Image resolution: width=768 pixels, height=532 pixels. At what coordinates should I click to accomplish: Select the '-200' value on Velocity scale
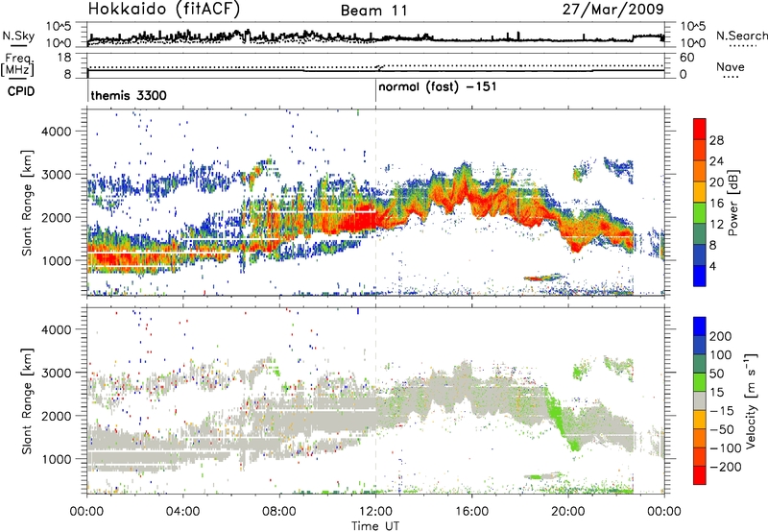(726, 467)
